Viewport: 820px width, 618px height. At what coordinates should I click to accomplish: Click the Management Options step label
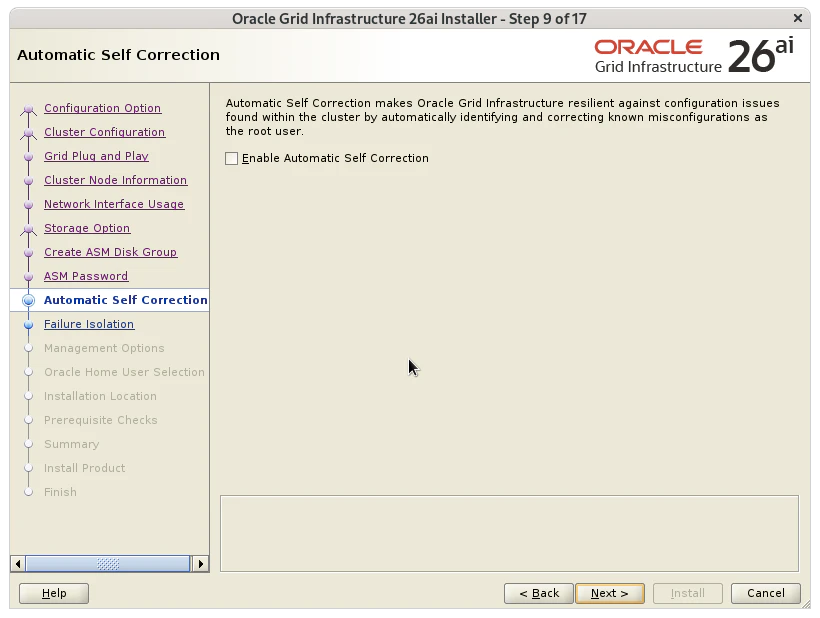click(x=104, y=348)
